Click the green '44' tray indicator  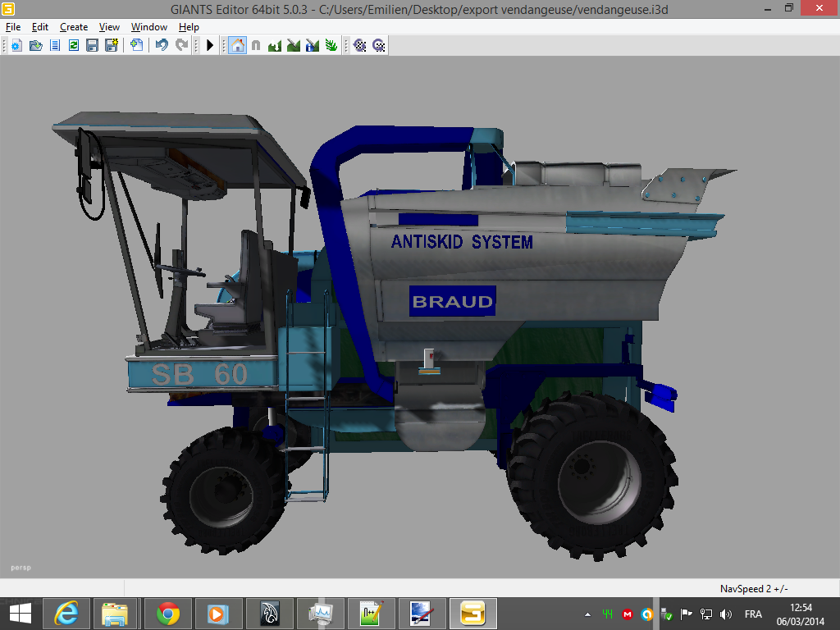point(607,614)
